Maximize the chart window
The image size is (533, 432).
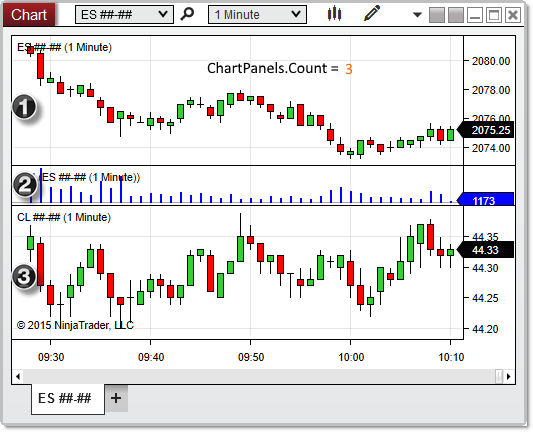coord(494,15)
